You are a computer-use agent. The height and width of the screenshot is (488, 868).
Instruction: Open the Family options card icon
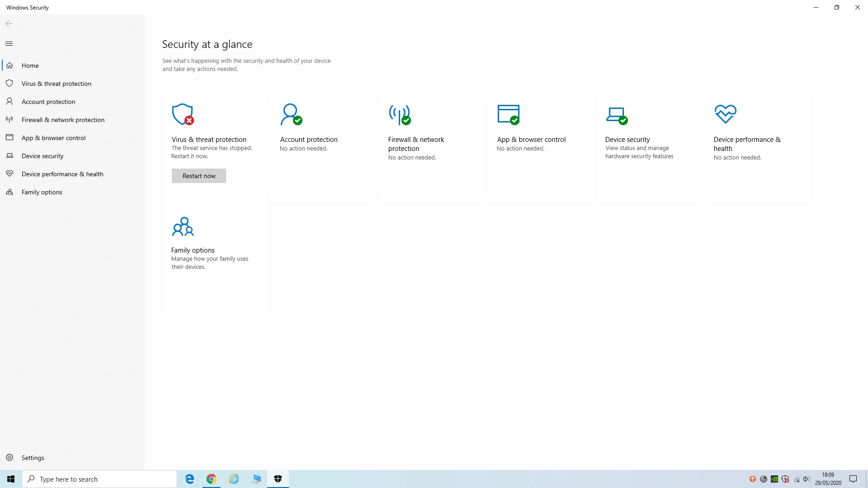tap(183, 226)
